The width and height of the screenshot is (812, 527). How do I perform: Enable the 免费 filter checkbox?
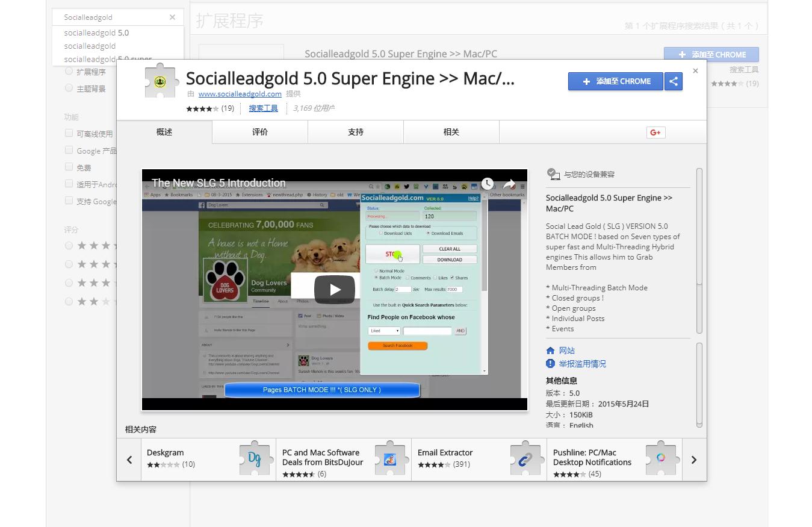click(x=69, y=167)
